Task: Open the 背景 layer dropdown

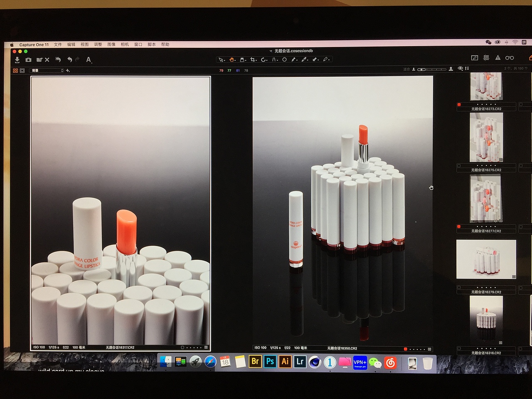Action: 47,71
